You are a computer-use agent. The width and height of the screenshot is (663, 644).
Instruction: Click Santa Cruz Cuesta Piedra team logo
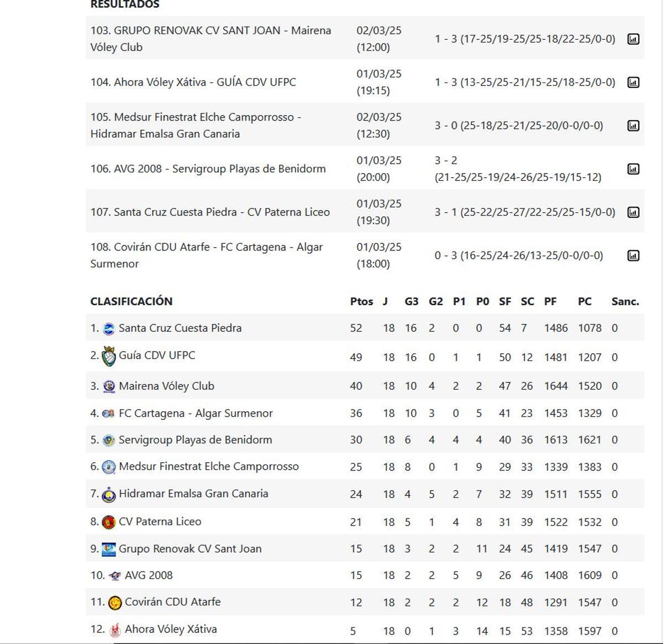(109, 329)
